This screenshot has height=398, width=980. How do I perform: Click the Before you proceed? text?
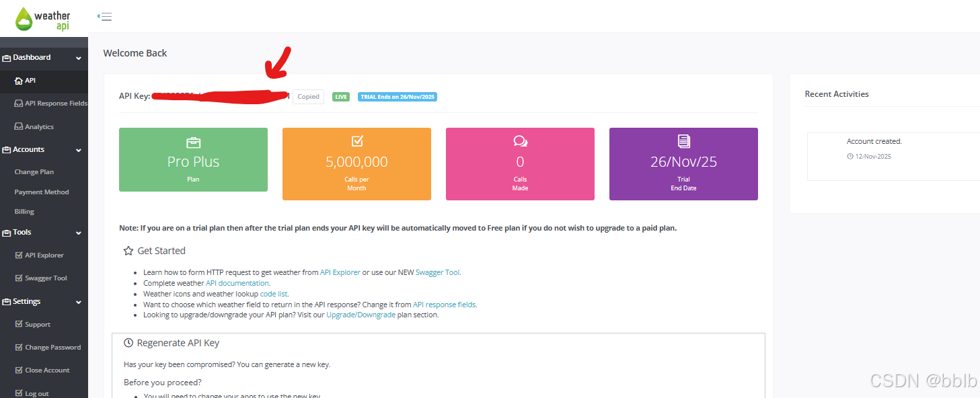(163, 383)
